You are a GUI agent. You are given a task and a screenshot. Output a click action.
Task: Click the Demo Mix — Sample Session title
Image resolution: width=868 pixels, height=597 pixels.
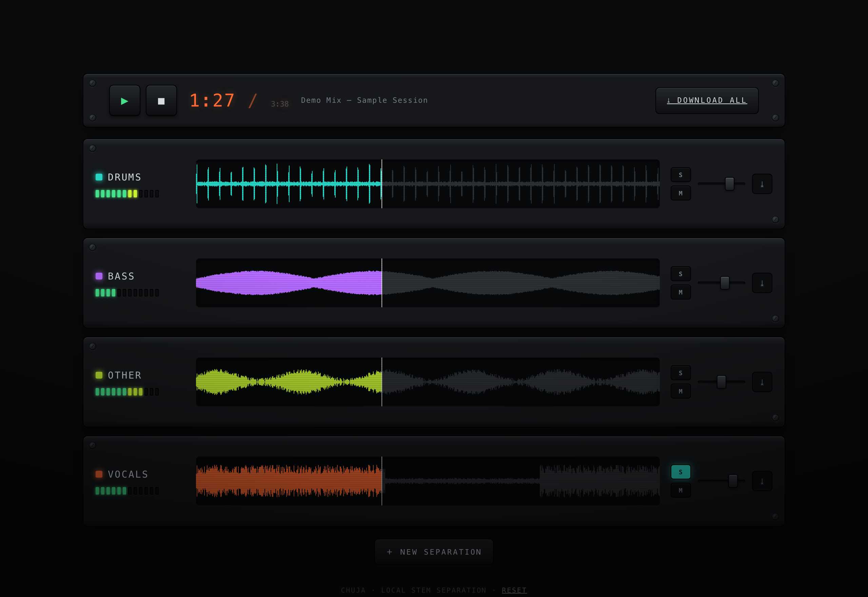coord(364,100)
